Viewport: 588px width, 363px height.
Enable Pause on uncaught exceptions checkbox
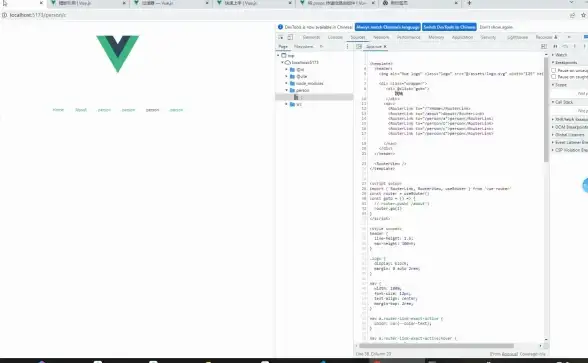coord(554,70)
